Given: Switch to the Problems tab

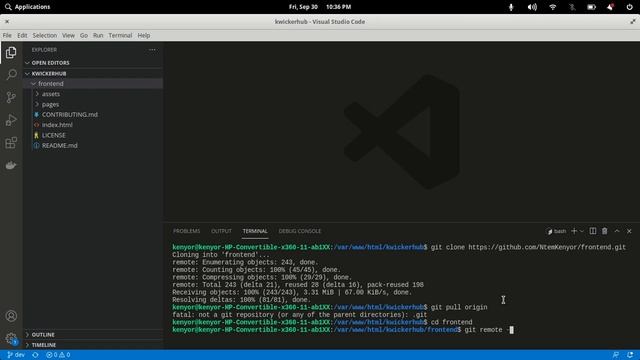Looking at the screenshot, I should click(x=186, y=231).
